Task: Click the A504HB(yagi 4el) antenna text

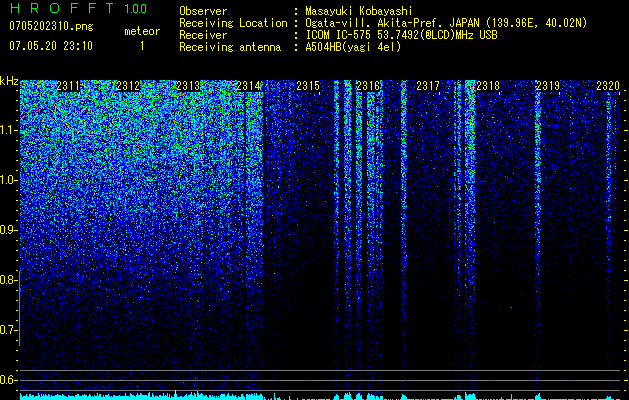Action: pos(353,47)
